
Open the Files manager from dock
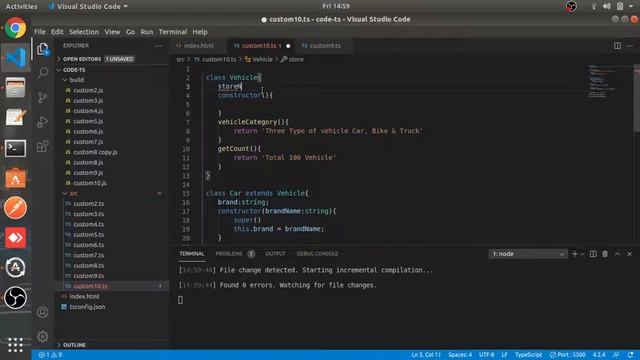coord(16,88)
